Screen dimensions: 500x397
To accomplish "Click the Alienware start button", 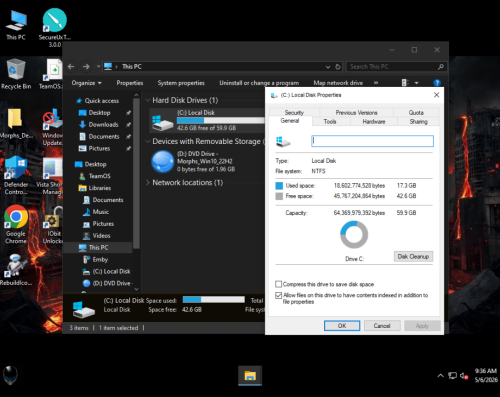I will point(10,375).
